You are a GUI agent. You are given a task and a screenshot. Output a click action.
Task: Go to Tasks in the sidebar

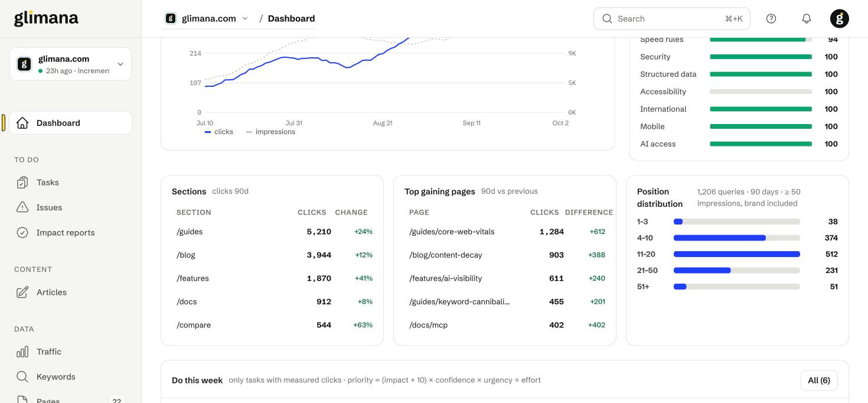[x=70, y=183]
